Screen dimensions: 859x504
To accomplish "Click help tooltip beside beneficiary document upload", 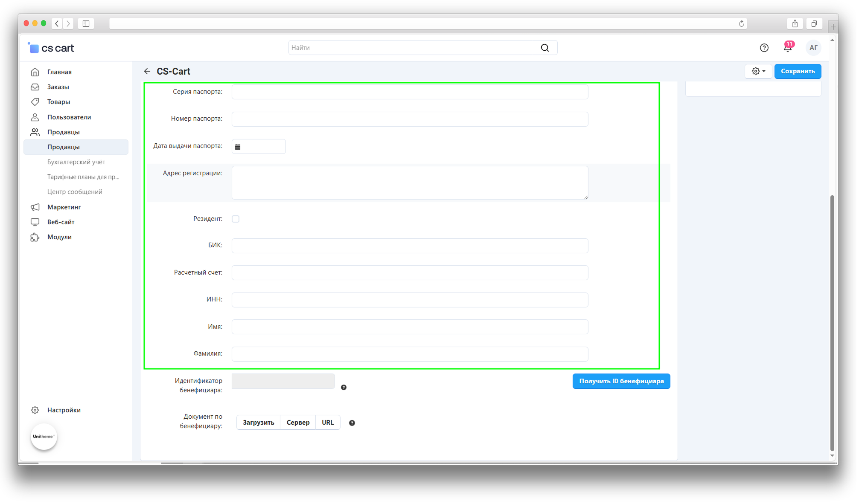I will pos(352,423).
